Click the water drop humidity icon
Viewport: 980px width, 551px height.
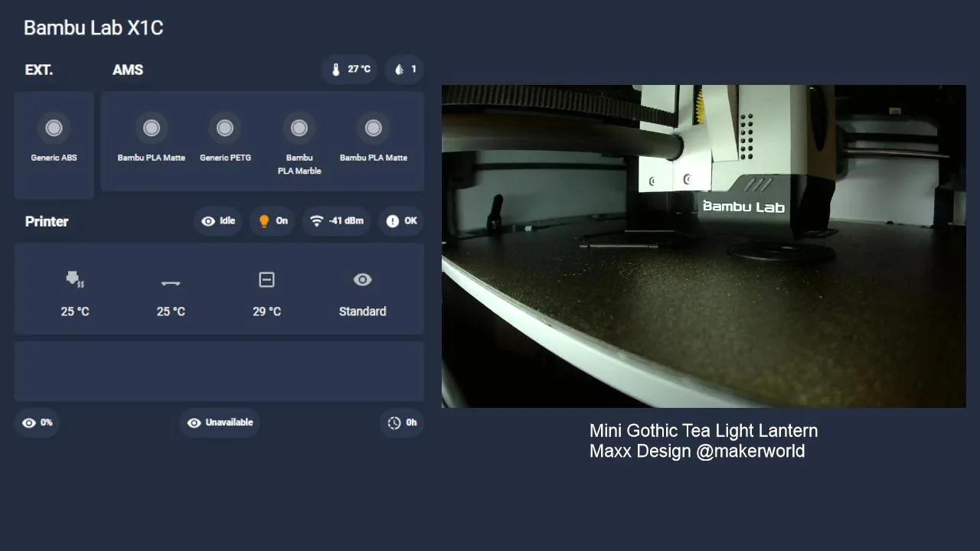point(399,70)
